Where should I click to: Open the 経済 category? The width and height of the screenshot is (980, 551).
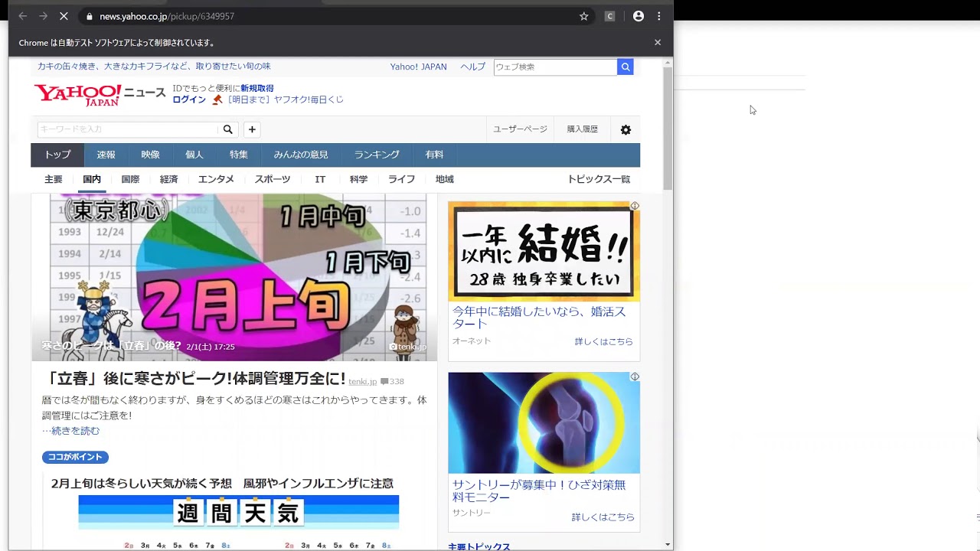click(x=169, y=179)
